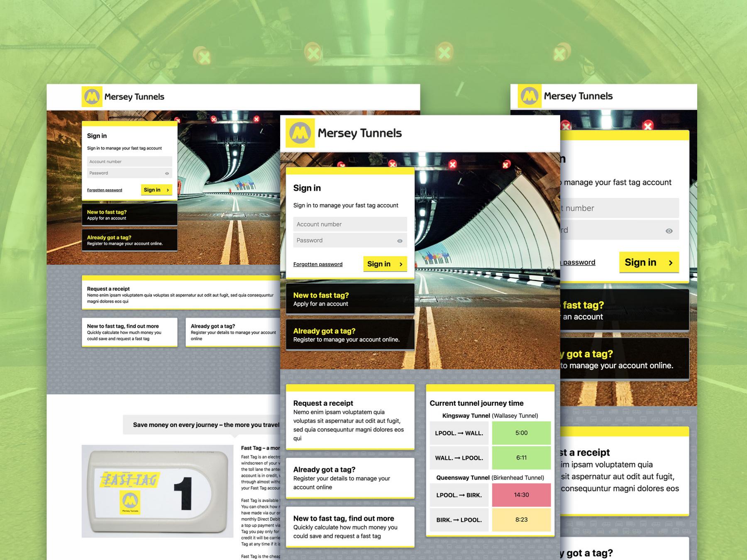This screenshot has height=560, width=747.
Task: Open white Already got a tag card, left
Action: 233,332
